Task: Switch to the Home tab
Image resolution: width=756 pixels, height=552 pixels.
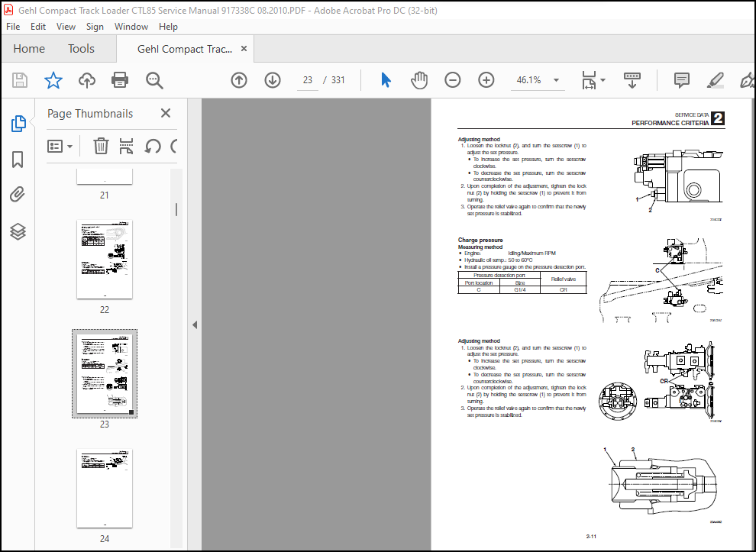Action: [29, 49]
